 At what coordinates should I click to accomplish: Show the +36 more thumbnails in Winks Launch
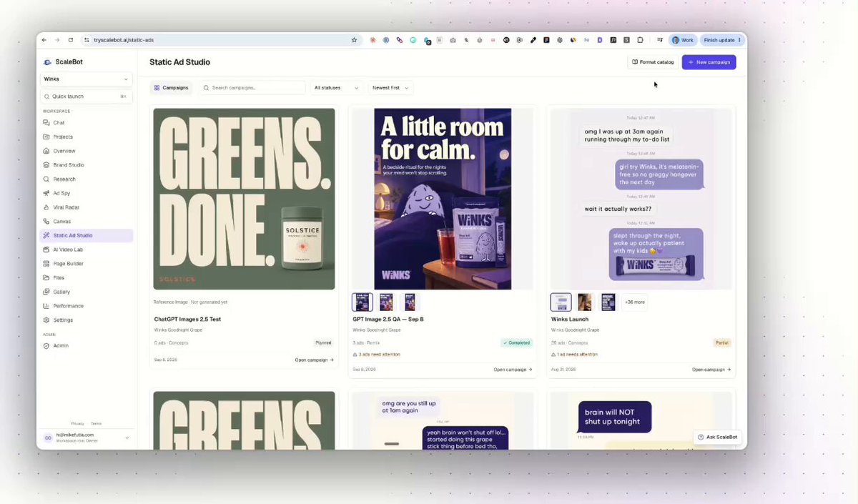[634, 302]
